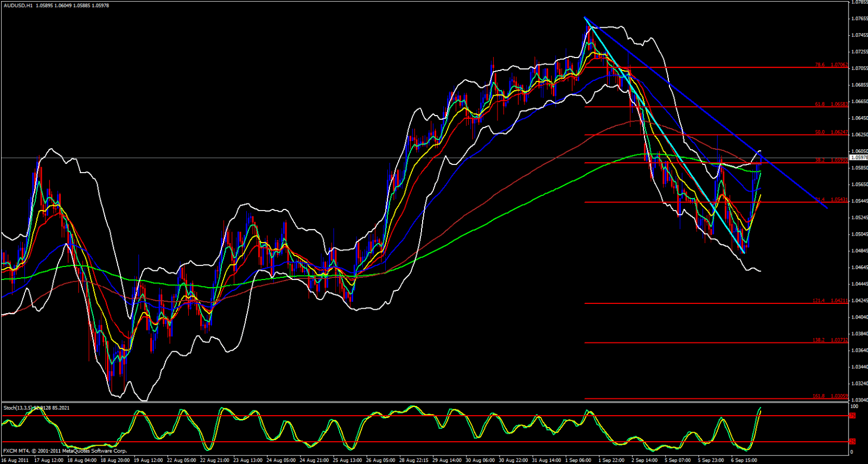The image size is (868, 464).
Task: Click the stochastic 25 level marker
Action: [x=852, y=442]
